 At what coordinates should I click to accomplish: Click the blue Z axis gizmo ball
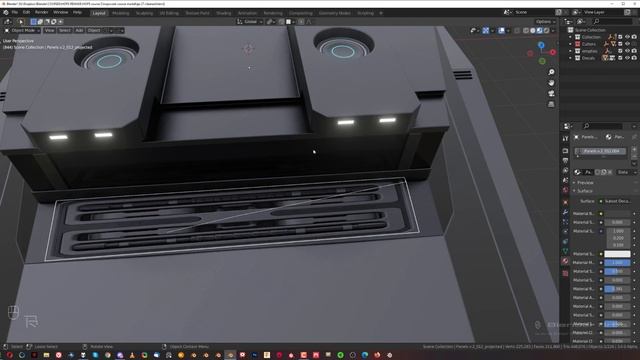541,45
